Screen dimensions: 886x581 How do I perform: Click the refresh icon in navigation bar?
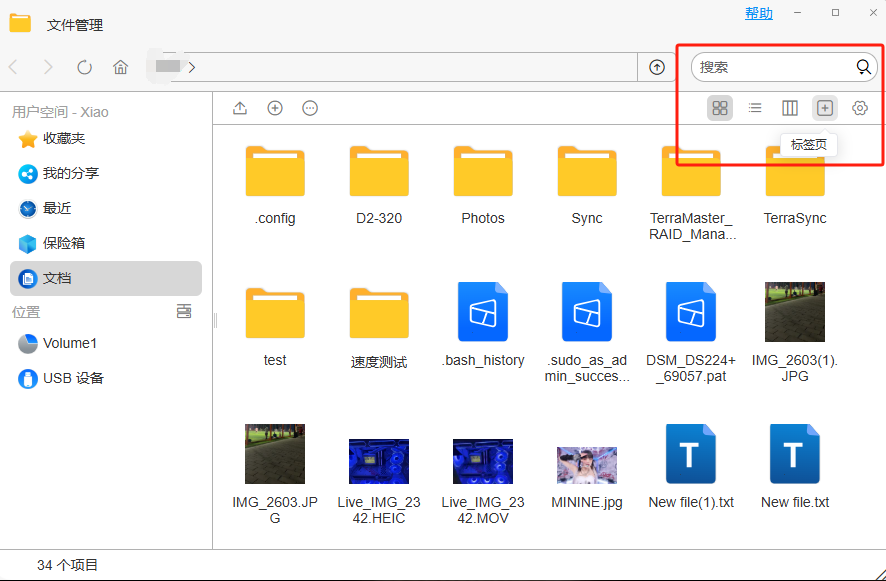pyautogui.click(x=85, y=67)
